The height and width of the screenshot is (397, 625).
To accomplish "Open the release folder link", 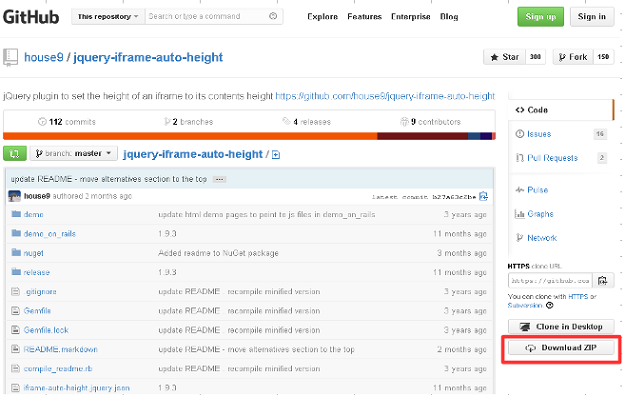I will [x=37, y=272].
